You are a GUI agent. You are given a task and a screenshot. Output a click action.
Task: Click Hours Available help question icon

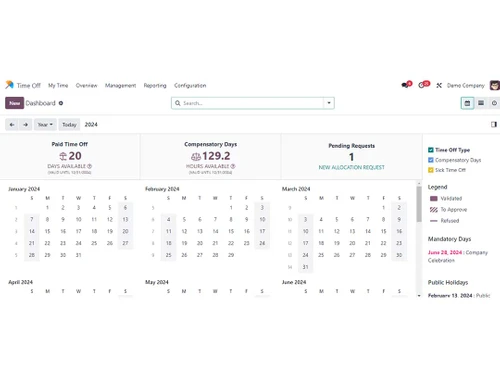coord(233,166)
